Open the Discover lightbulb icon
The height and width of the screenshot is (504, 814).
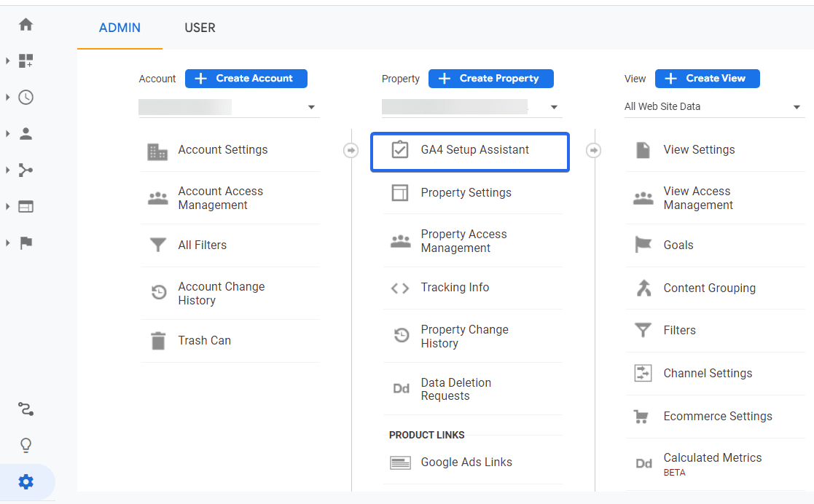tap(26, 445)
